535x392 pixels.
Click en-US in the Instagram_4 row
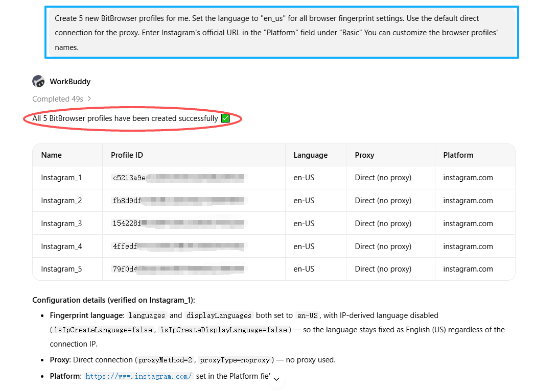pyautogui.click(x=304, y=247)
